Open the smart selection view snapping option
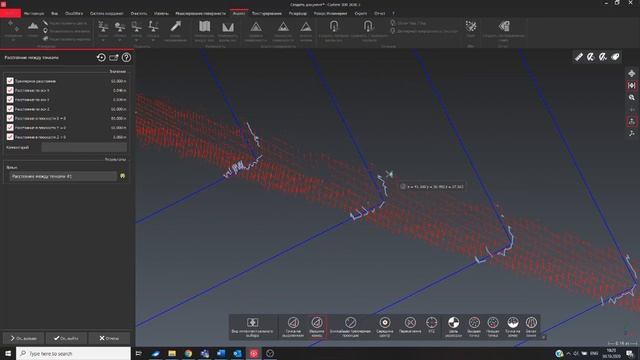Screen dimensions: 640x360 [252, 326]
